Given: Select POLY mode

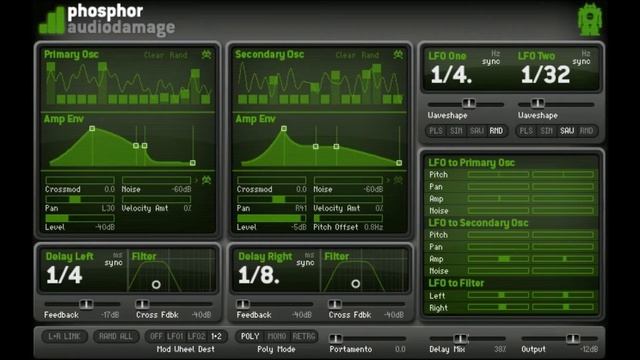Looking at the screenshot, I should (x=250, y=337).
